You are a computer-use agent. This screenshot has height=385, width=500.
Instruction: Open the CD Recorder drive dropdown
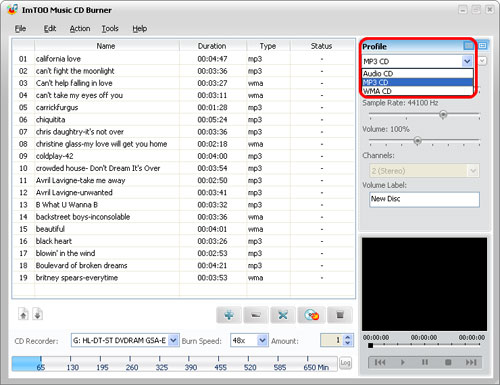click(x=173, y=340)
